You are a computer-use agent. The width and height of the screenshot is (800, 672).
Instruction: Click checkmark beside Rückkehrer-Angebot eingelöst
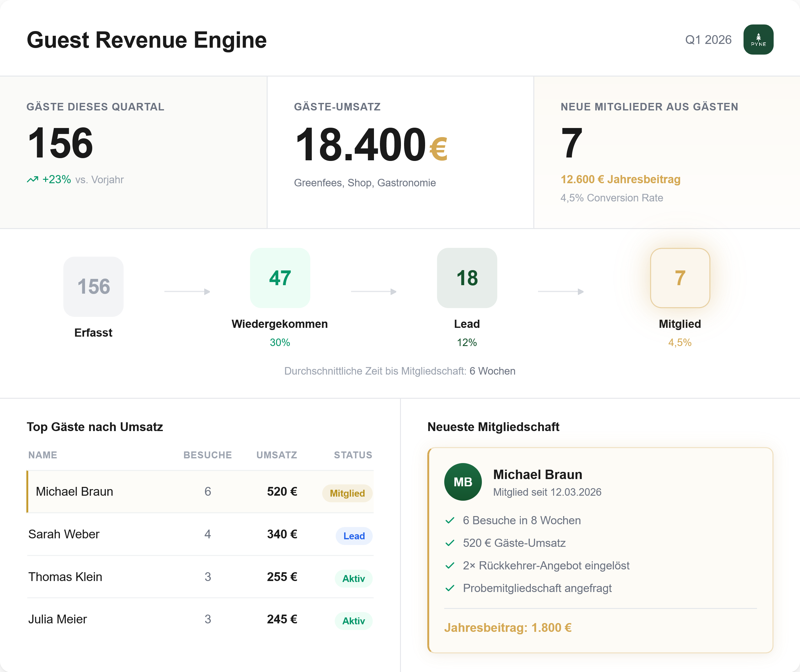click(x=450, y=565)
